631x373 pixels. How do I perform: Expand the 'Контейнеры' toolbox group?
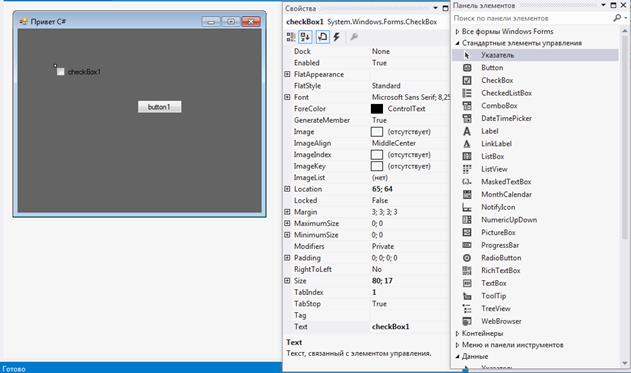(x=458, y=333)
